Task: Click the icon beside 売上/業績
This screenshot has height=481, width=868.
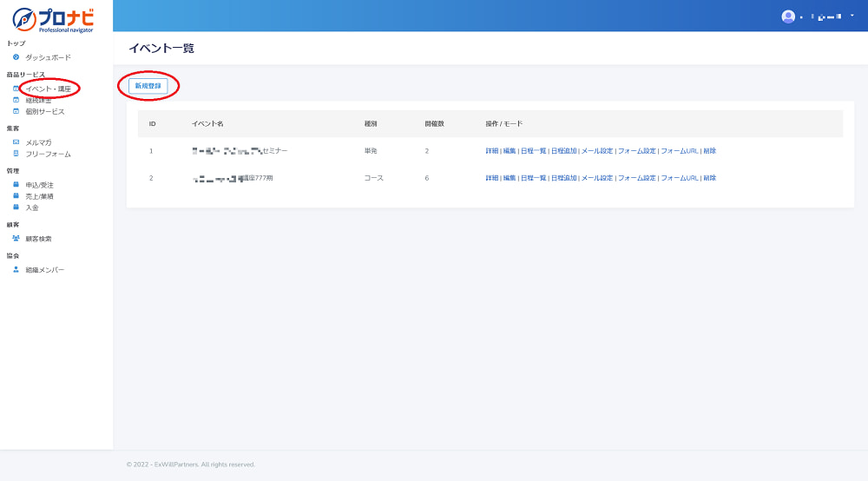Action: pos(16,196)
